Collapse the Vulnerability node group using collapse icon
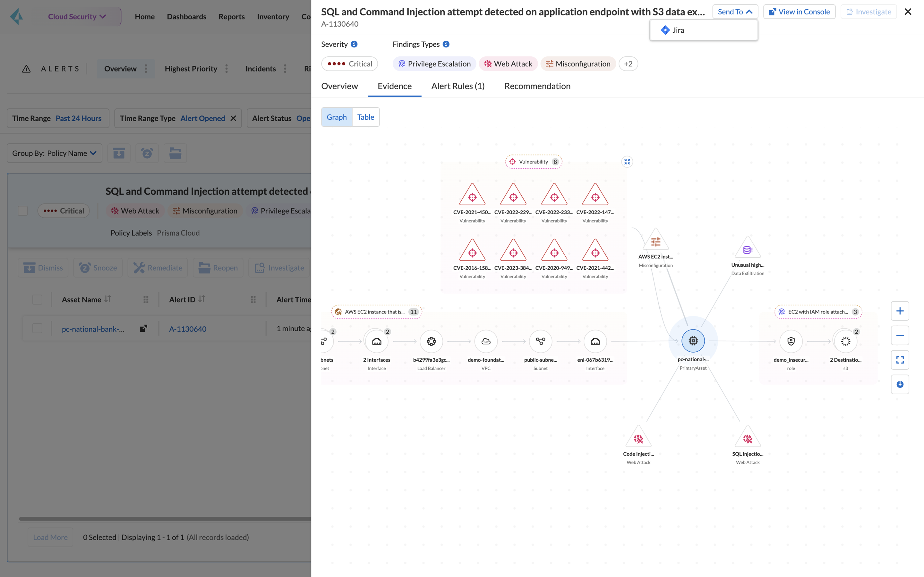Image resolution: width=924 pixels, height=577 pixels. click(x=627, y=162)
